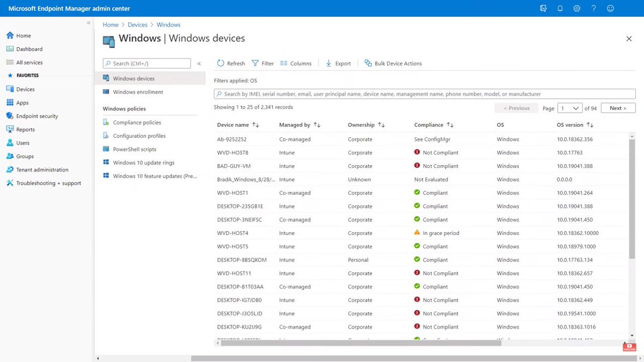Select Windows devices menu item
This screenshot has width=644, height=362.
click(150, 78)
